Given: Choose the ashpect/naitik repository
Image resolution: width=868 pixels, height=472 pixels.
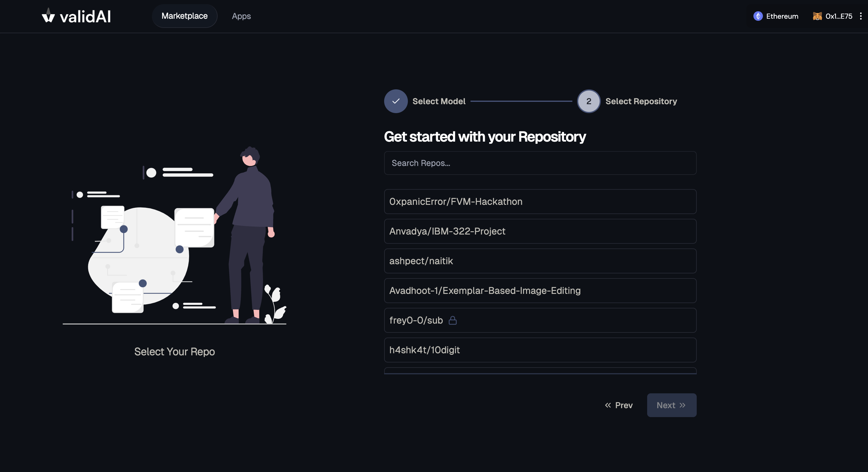Looking at the screenshot, I should pos(540,261).
